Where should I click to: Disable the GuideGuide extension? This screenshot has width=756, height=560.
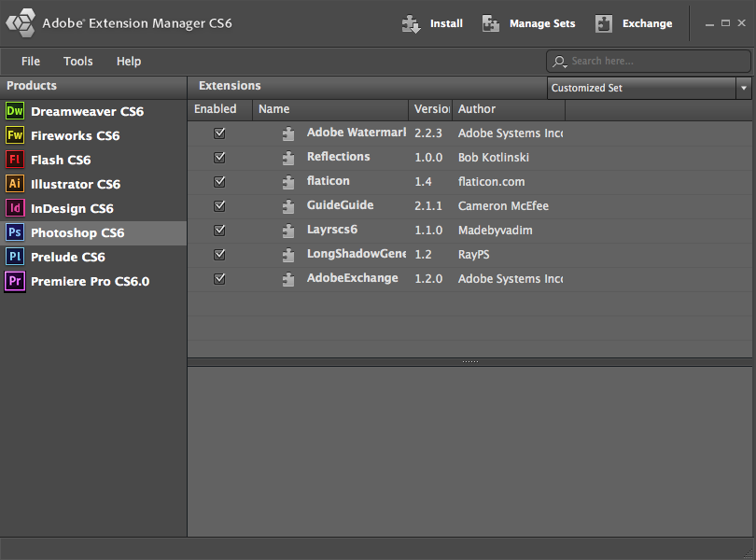pos(219,206)
